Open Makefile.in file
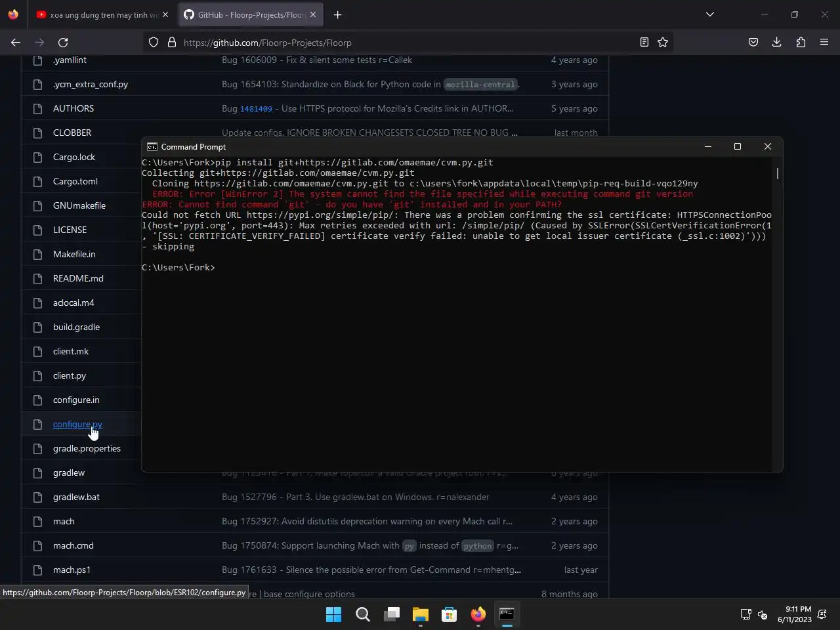Screen dimensions: 840x630 [74, 254]
